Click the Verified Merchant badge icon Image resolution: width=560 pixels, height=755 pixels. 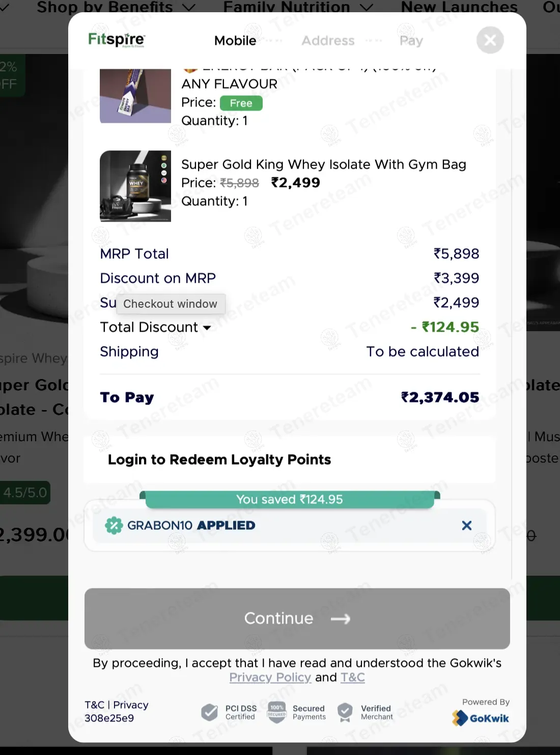345,712
